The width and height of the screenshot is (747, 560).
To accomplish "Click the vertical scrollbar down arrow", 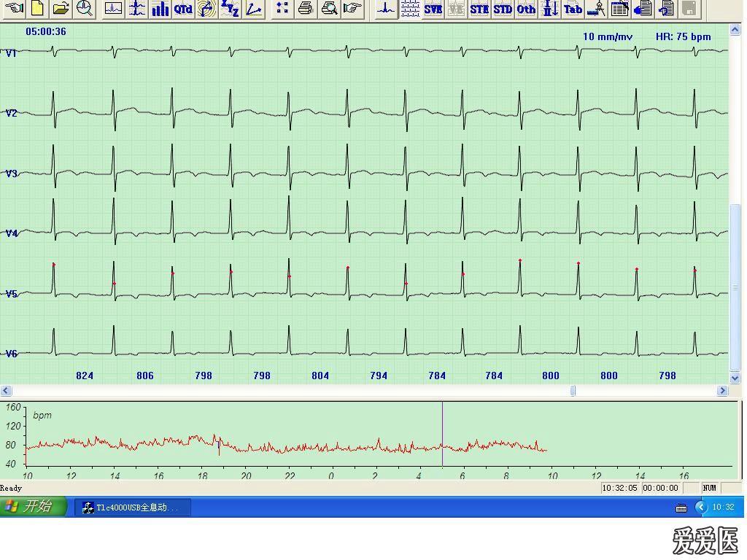I will [x=735, y=378].
